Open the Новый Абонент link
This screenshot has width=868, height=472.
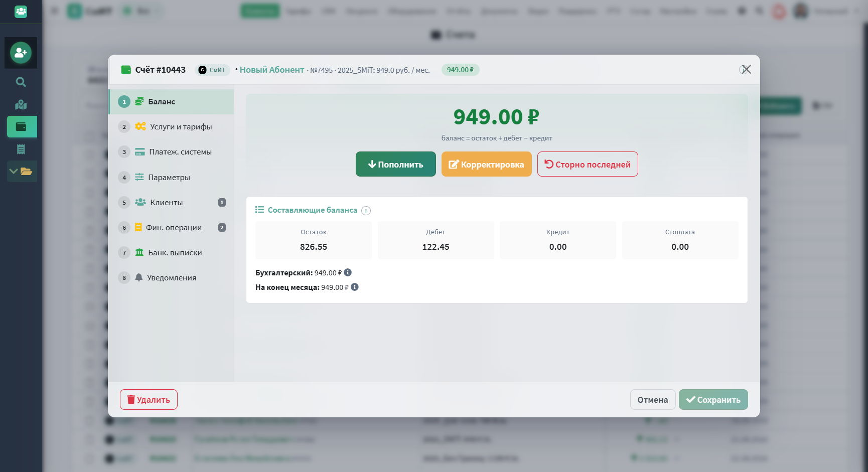tap(272, 70)
